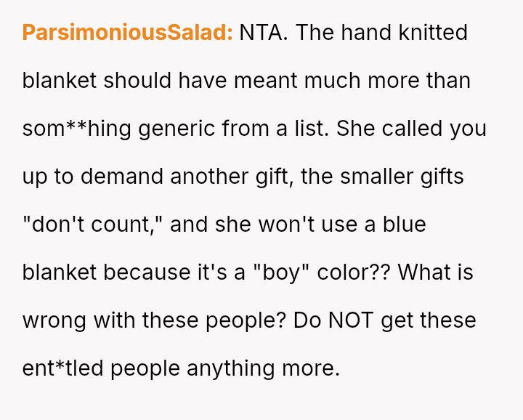Select the word "blue" in the comment
523x420 pixels.
[x=405, y=225]
